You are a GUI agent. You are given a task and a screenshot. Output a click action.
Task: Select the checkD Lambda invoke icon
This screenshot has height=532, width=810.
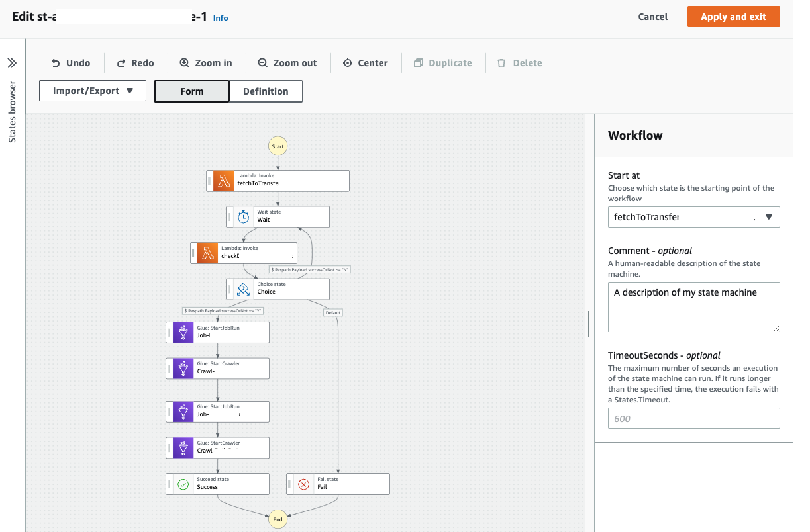pyautogui.click(x=207, y=253)
